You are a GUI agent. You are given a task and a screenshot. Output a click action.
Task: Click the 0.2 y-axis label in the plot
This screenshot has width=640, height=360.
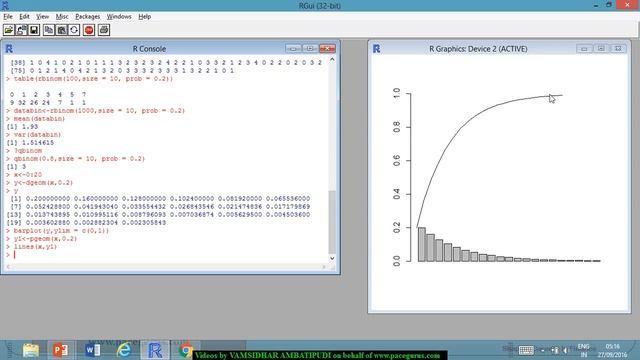click(x=396, y=228)
